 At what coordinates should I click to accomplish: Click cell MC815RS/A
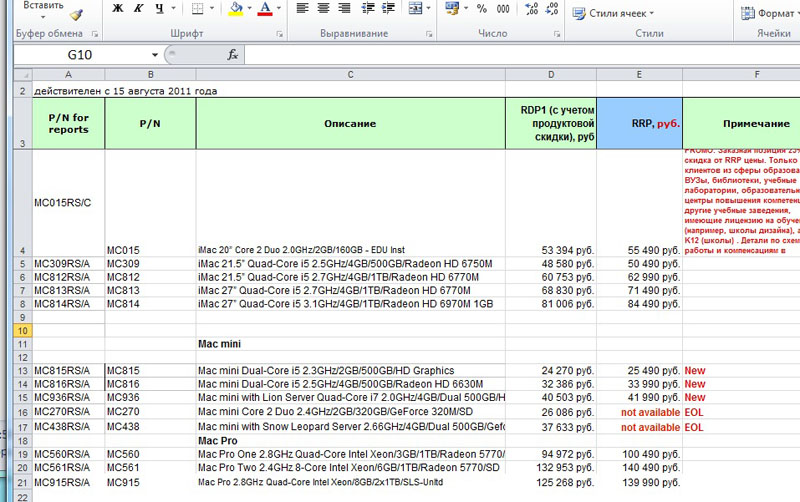click(x=68, y=370)
